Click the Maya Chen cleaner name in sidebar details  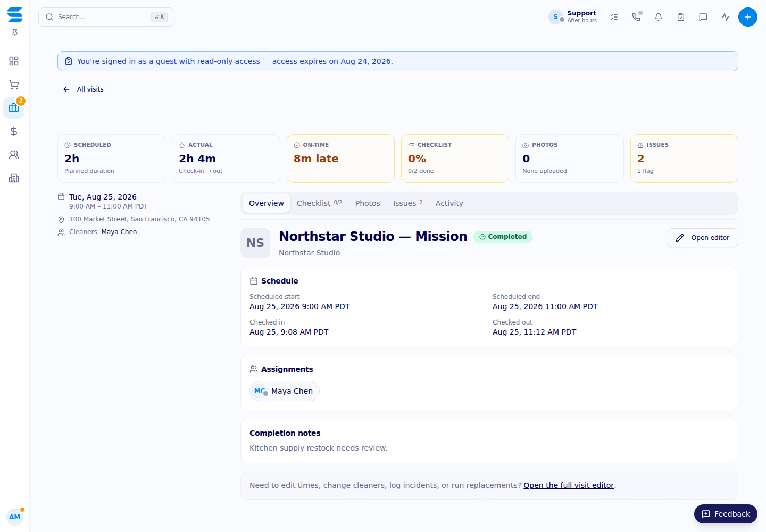[x=119, y=232]
